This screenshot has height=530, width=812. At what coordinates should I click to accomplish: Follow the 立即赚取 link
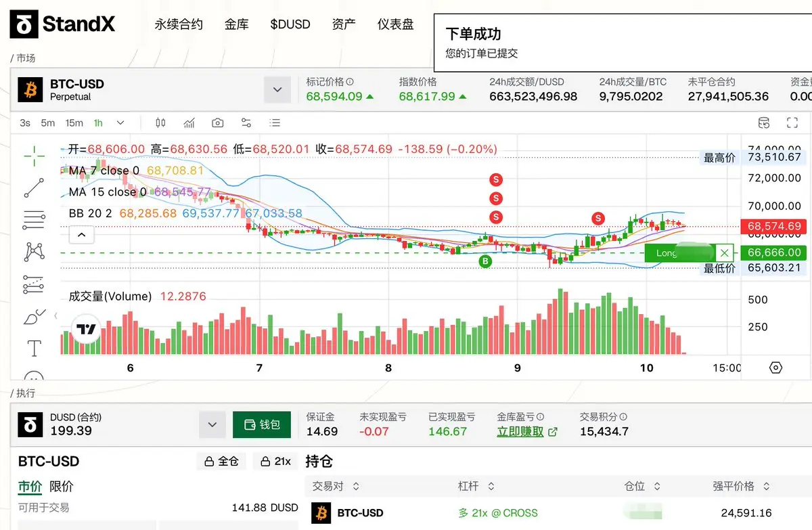pyautogui.click(x=527, y=431)
